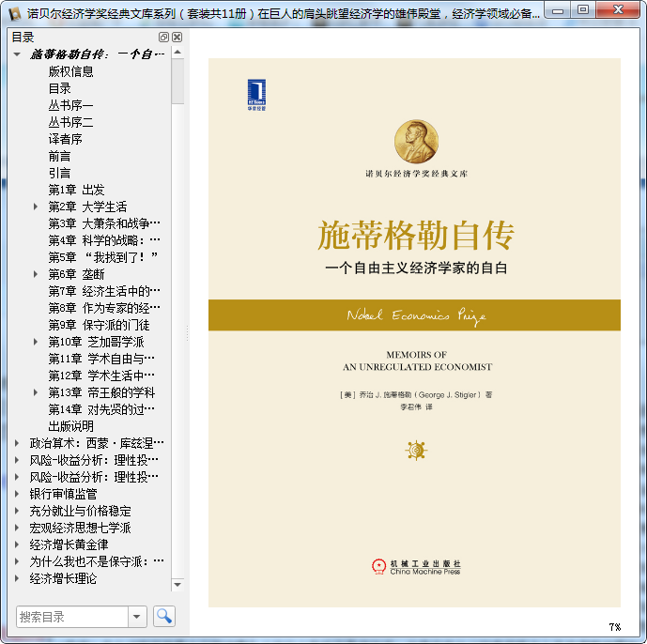Expand 第10章 芝加哥学派
Screen dimensions: 647x644
[x=36, y=342]
